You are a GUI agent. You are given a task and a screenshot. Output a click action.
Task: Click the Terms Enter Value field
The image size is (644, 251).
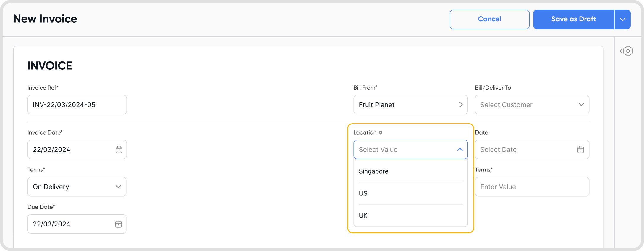[x=532, y=187]
